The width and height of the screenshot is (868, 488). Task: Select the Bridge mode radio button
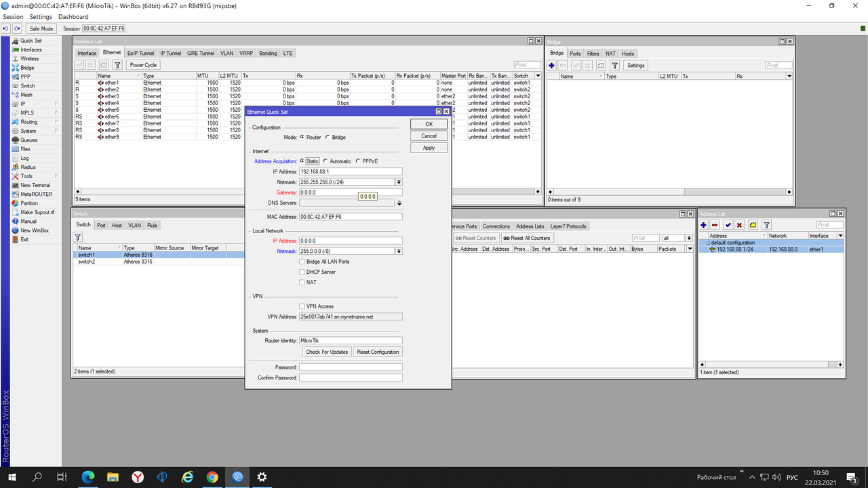click(328, 138)
